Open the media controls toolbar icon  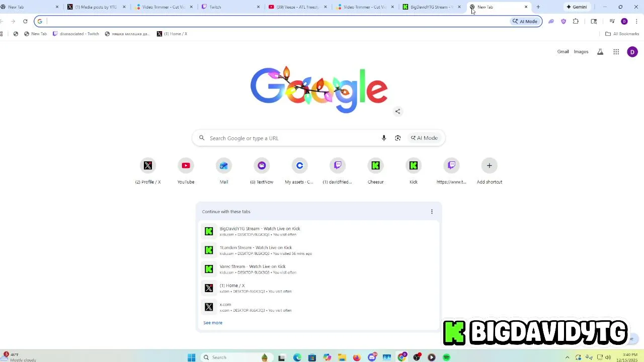612,21
